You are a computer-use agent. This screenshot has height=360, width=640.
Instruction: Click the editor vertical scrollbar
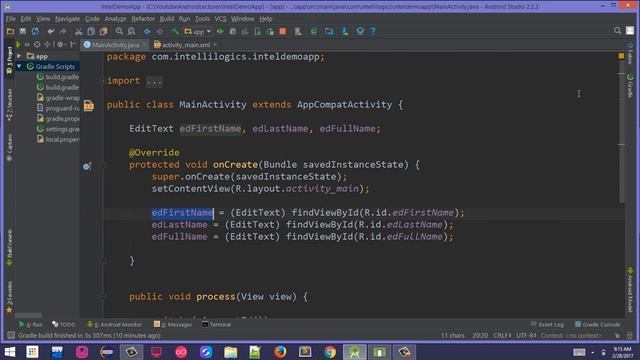pyautogui.click(x=621, y=131)
